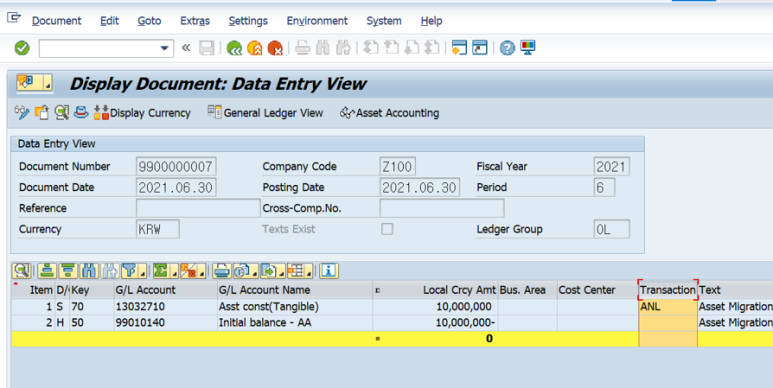Open the Choose Layout dropdown
The image size is (773, 388).
300,271
